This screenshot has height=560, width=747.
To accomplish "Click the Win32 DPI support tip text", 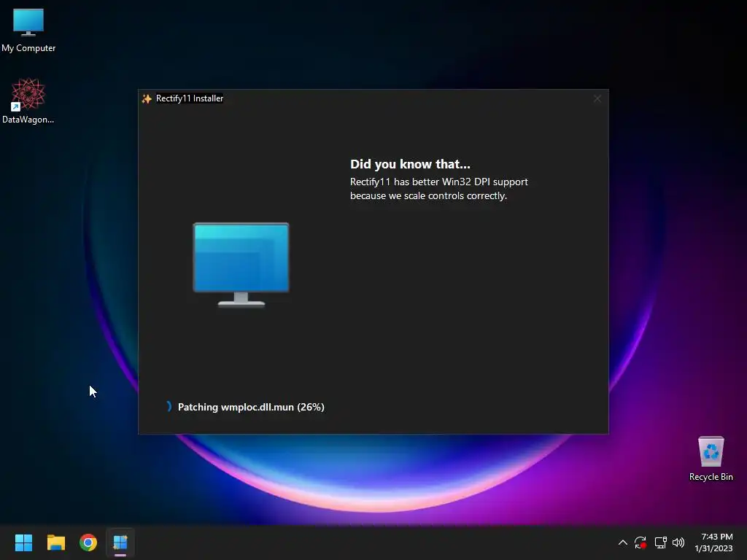I will (x=438, y=189).
